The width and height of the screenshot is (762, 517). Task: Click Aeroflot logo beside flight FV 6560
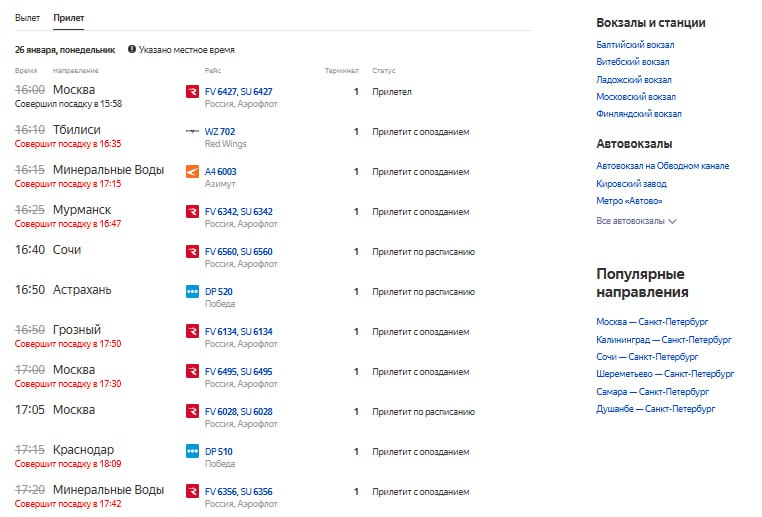click(x=193, y=251)
